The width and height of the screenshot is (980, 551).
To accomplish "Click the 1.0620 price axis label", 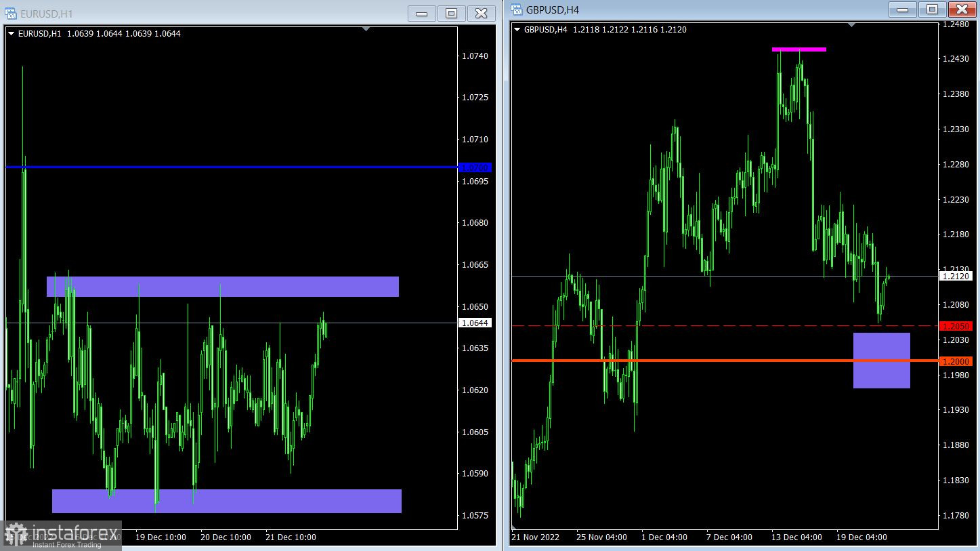I will coord(475,390).
